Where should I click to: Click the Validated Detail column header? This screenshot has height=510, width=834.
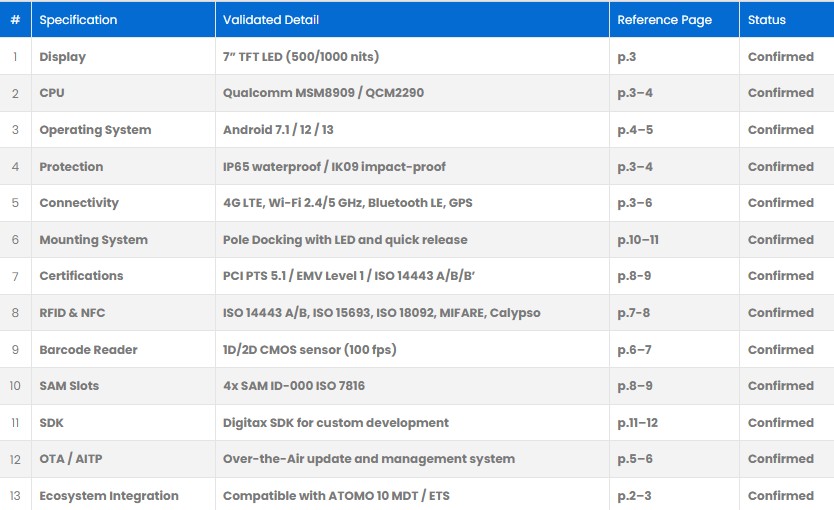click(x=265, y=20)
